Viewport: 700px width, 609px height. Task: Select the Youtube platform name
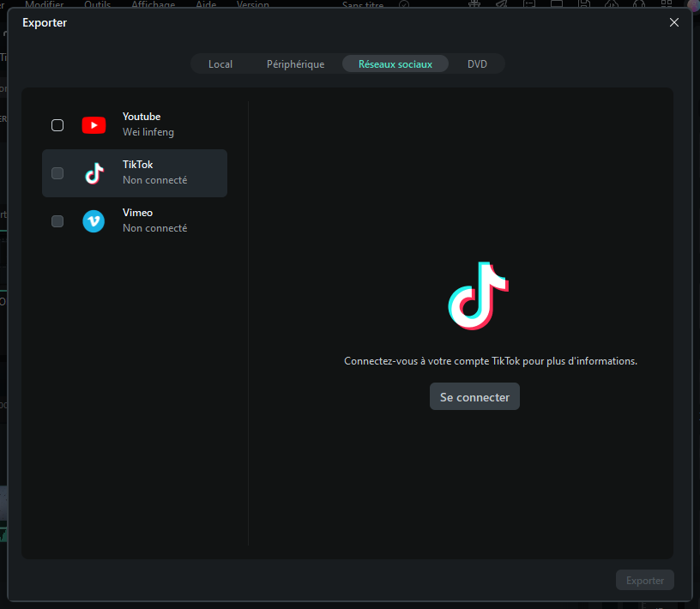coord(142,117)
